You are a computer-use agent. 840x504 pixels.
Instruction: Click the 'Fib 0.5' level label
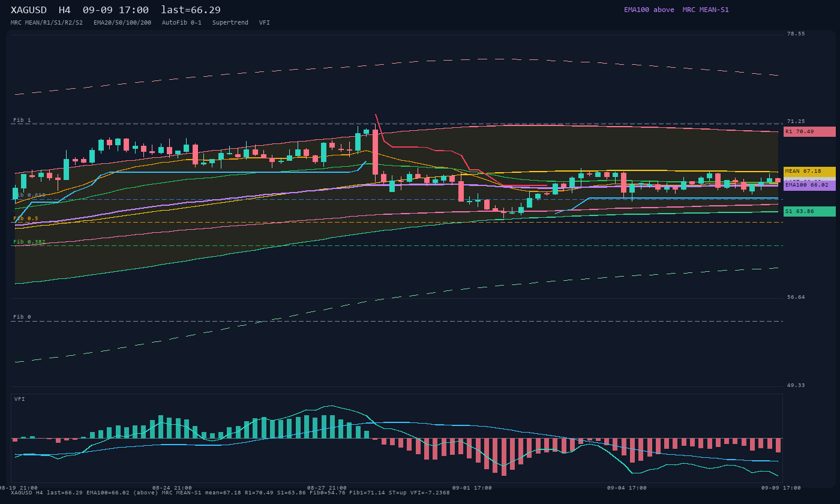click(x=26, y=218)
